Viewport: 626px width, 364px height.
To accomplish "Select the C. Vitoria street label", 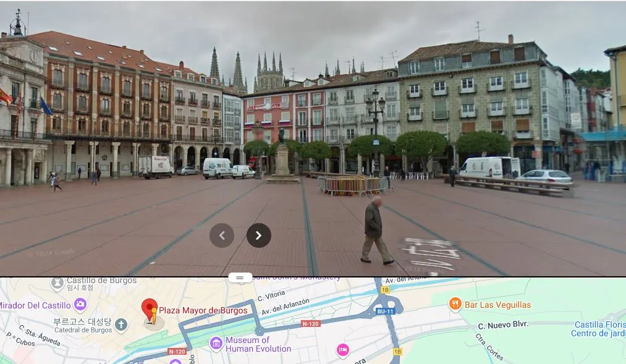I will pyautogui.click(x=271, y=296).
